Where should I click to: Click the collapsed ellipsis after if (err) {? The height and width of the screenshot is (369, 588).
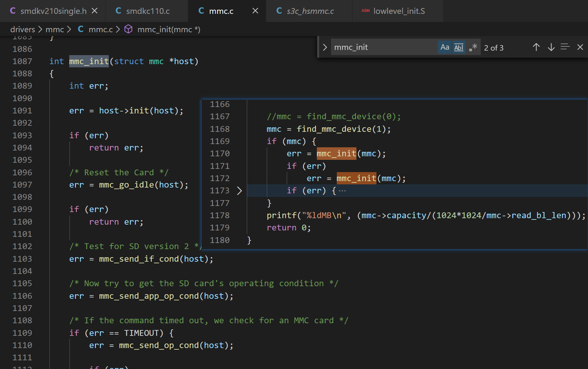click(342, 191)
